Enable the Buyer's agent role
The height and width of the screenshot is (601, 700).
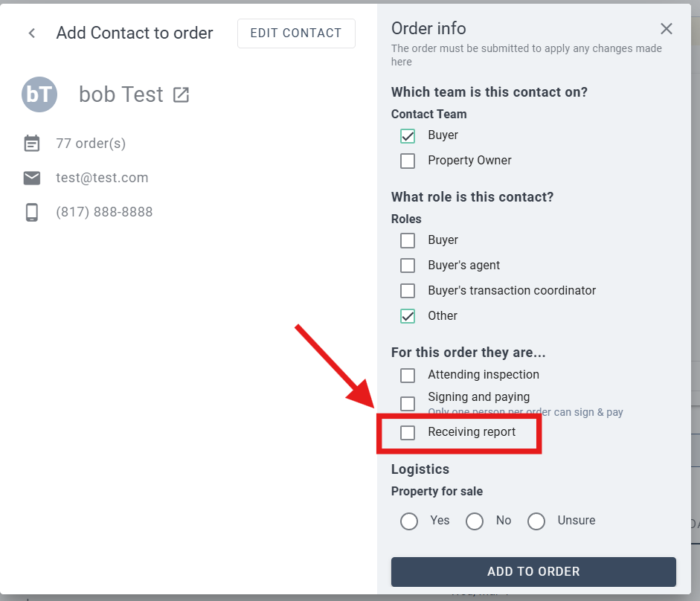coord(408,266)
